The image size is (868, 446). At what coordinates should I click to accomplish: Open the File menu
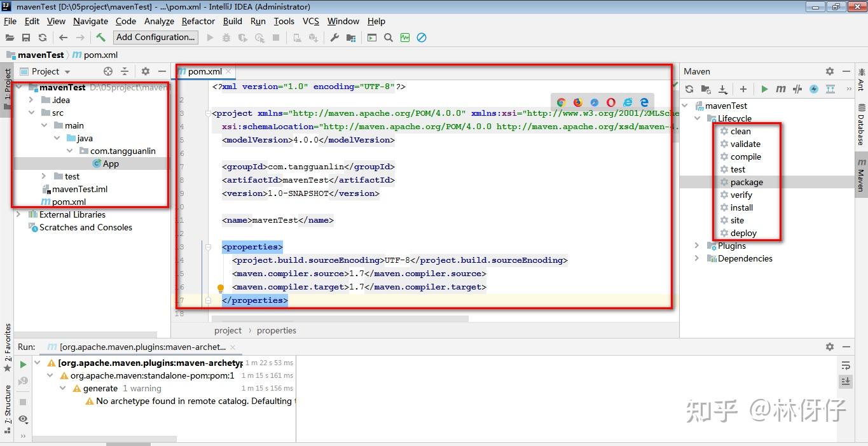10,21
